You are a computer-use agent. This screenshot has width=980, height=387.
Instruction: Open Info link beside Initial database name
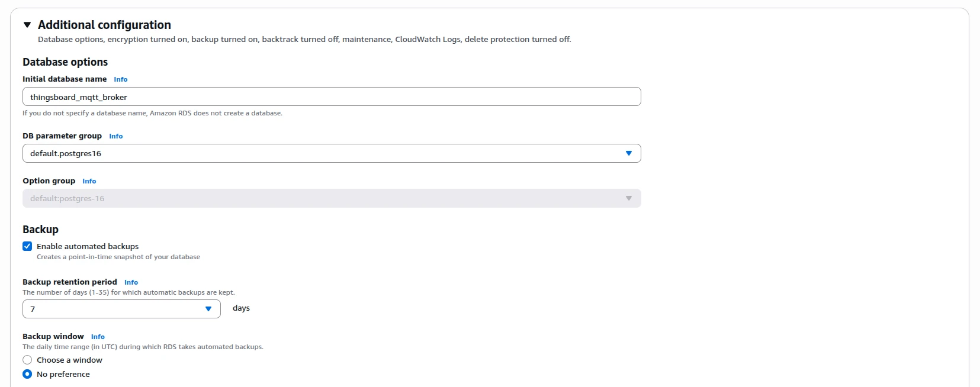coord(121,79)
